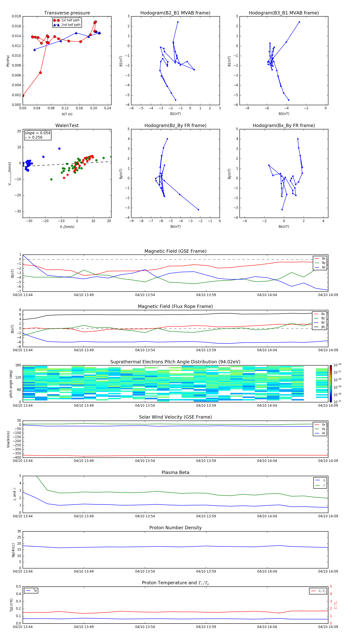Select the "Magnetic Field (GSE Frame)" title
Screen dimensions: 351x644
(175, 251)
